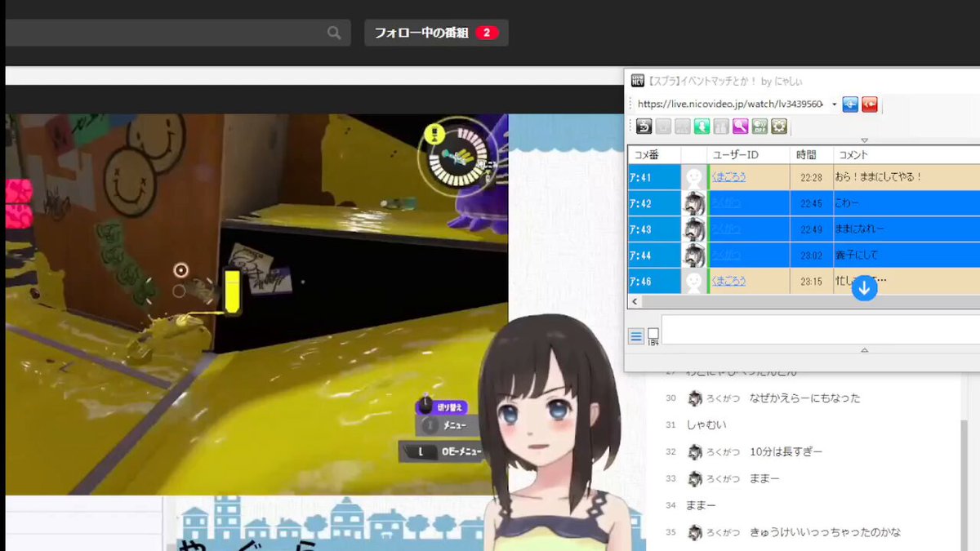Click the blue connect arrow icon beside URL

pos(850,104)
